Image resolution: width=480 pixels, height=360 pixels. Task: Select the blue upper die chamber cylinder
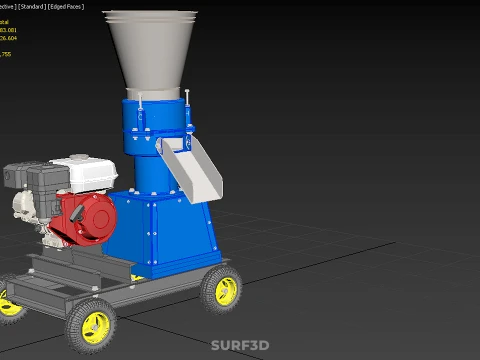pos(154,127)
